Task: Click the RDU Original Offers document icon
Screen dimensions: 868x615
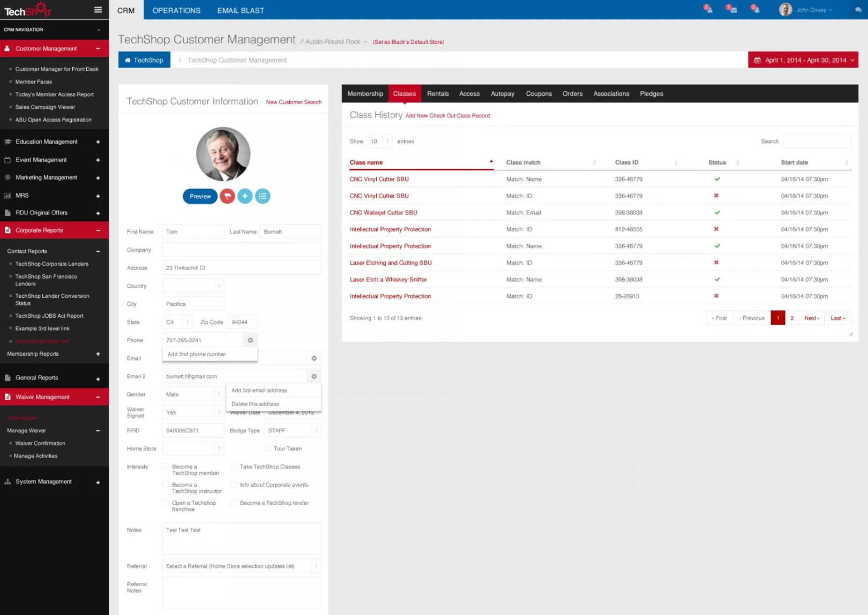Action: [8, 213]
